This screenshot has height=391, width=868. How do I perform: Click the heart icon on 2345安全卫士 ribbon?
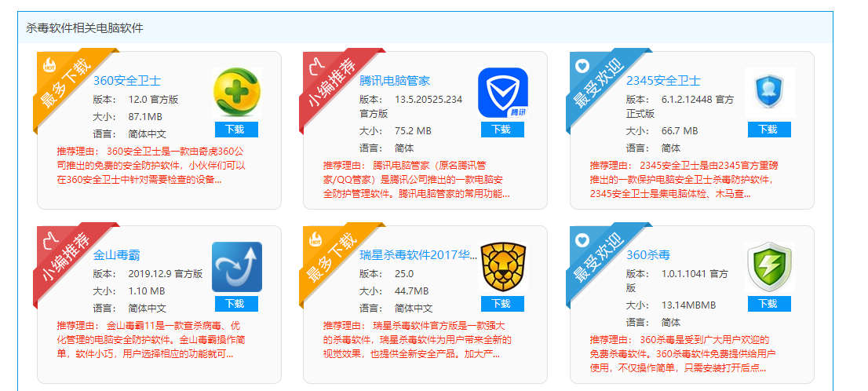[x=582, y=66]
